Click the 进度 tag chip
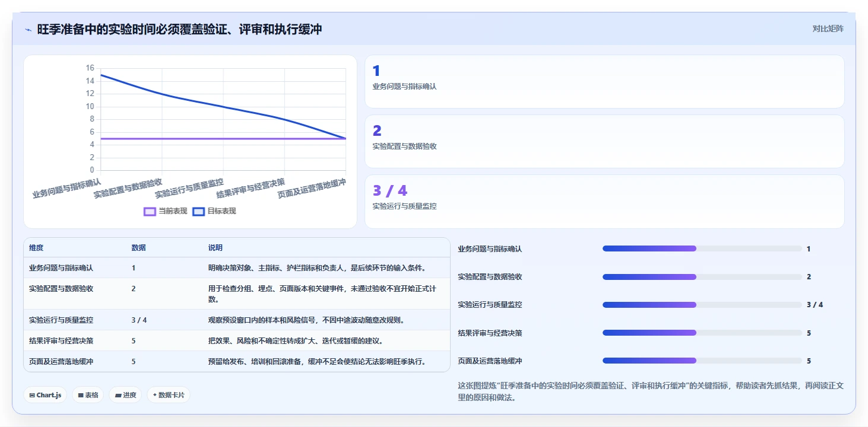Screen dimensions: 868x427 tap(125, 395)
